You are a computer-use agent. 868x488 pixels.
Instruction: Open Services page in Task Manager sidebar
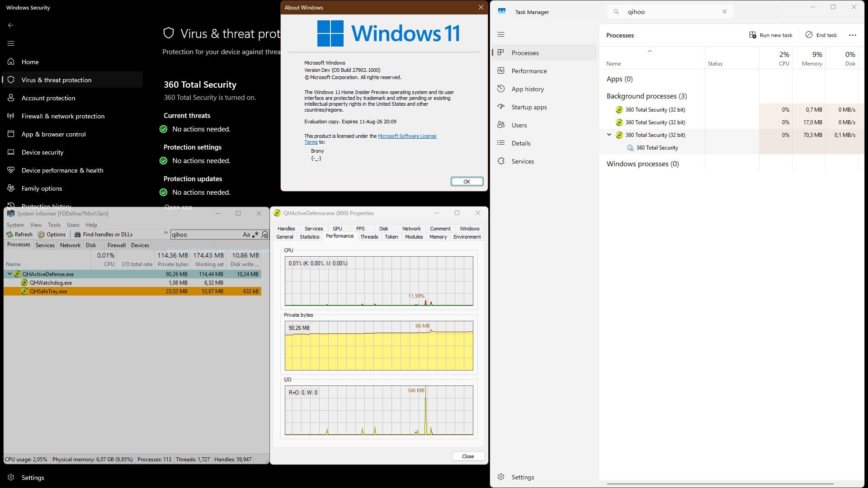coord(544,161)
